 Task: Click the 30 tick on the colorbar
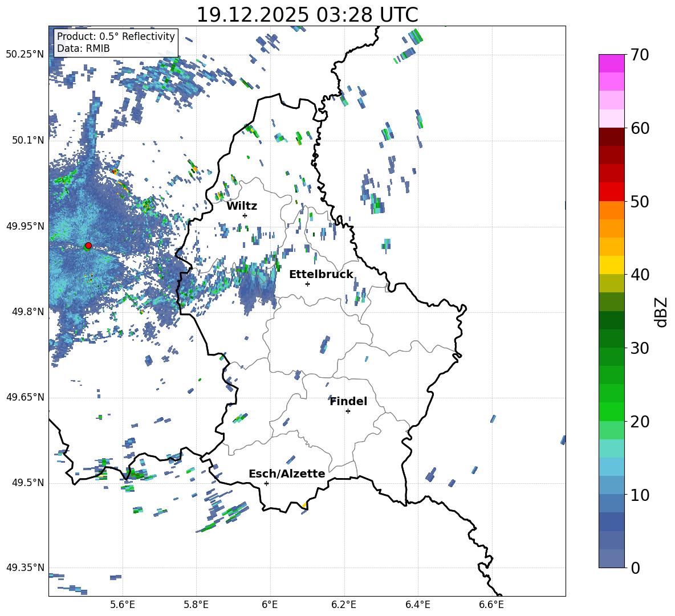point(640,348)
